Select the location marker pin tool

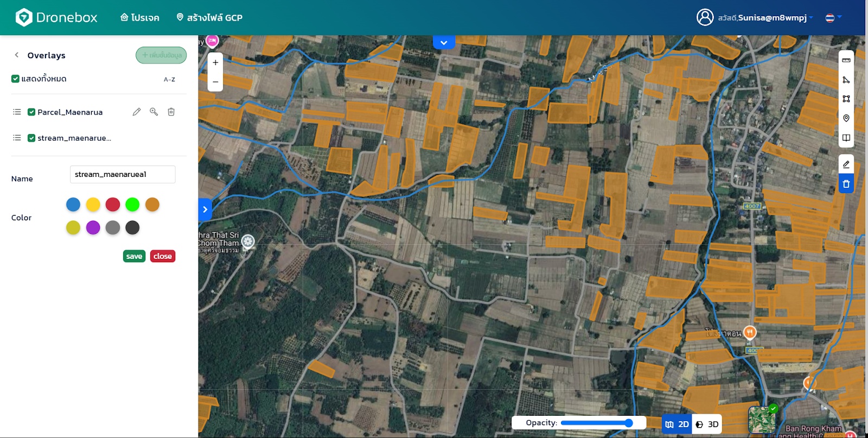click(846, 118)
